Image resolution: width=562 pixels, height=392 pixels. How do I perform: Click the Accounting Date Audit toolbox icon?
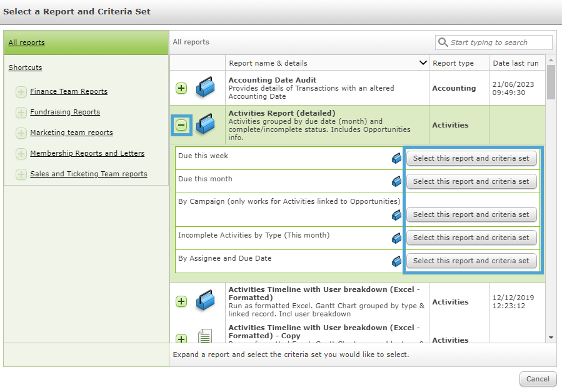(x=205, y=87)
